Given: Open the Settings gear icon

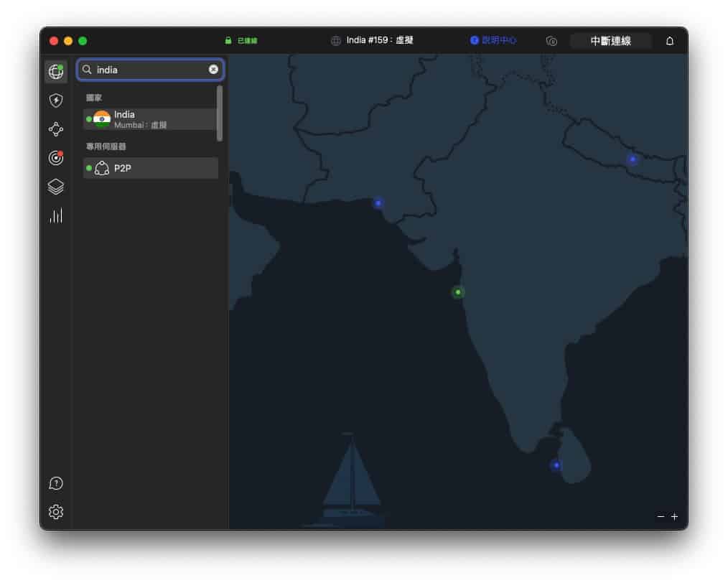Looking at the screenshot, I should coord(56,512).
